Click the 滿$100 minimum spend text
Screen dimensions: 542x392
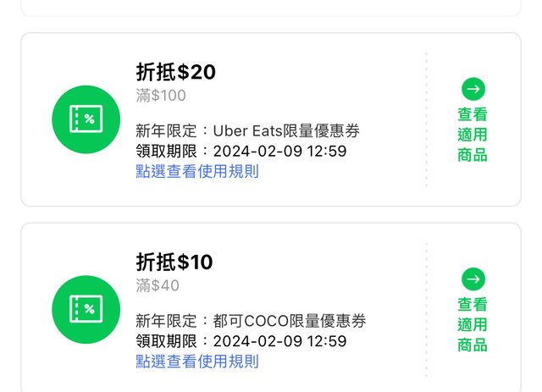click(161, 96)
